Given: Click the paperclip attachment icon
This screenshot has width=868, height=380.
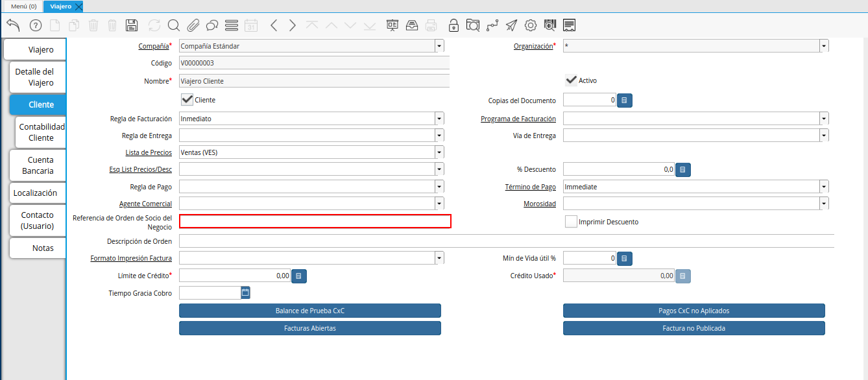Looking at the screenshot, I should [x=193, y=25].
